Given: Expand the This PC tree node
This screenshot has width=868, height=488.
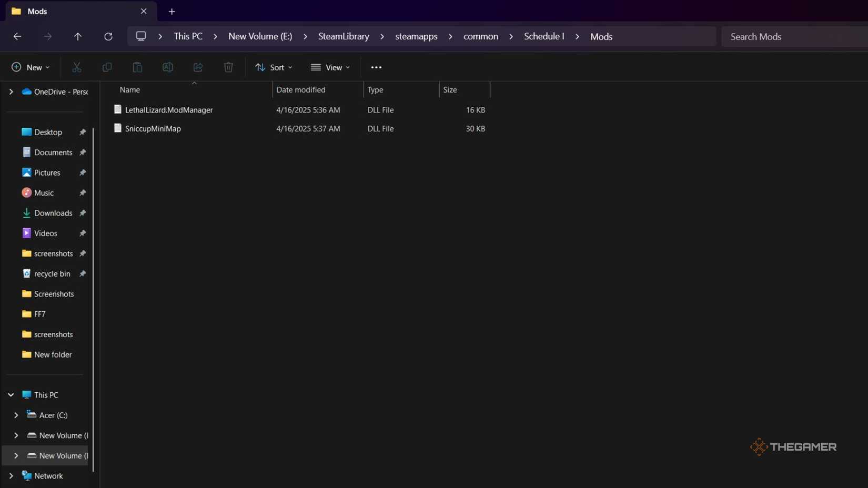Looking at the screenshot, I should coord(11,394).
